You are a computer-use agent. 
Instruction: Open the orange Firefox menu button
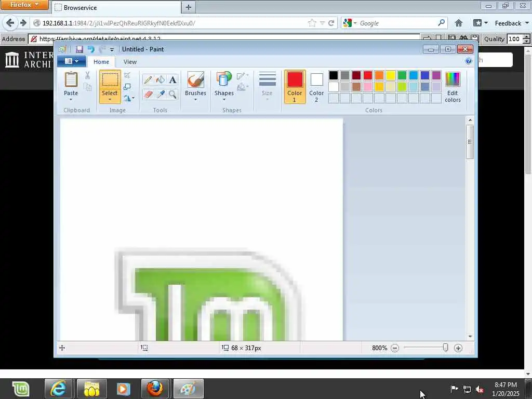tap(24, 5)
